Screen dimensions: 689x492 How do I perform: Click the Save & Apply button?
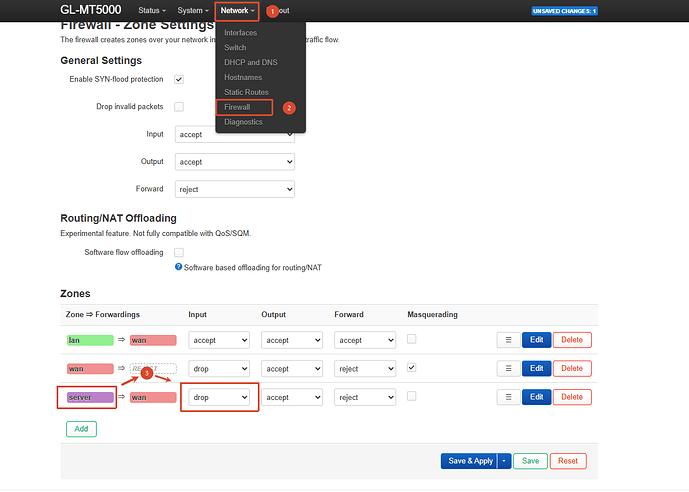click(469, 461)
